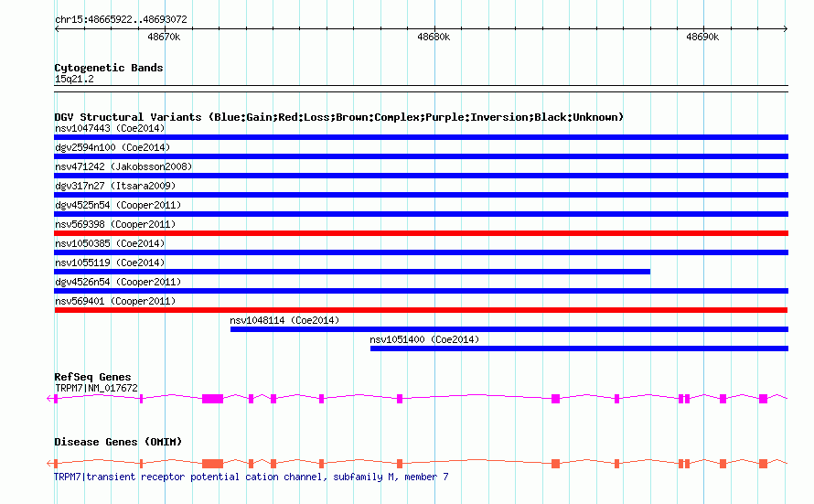Click the orange arrow at OMIM gene start
The height and width of the screenshot is (504, 814).
pos(49,464)
